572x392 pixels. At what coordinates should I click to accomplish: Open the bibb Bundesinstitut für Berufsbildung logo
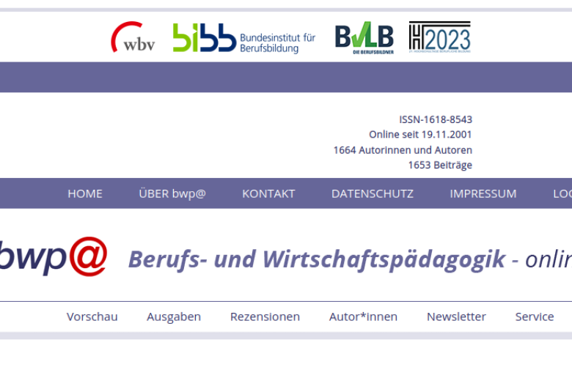(244, 38)
